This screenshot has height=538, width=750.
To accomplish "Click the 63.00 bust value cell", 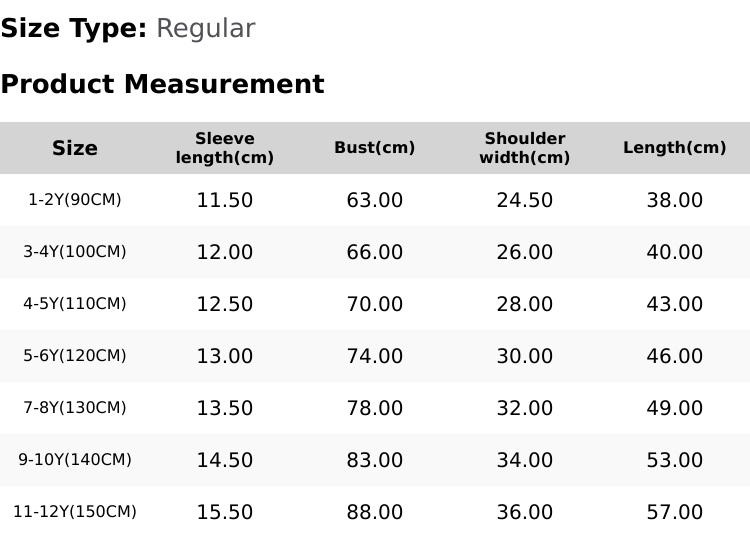I will coord(375,200).
